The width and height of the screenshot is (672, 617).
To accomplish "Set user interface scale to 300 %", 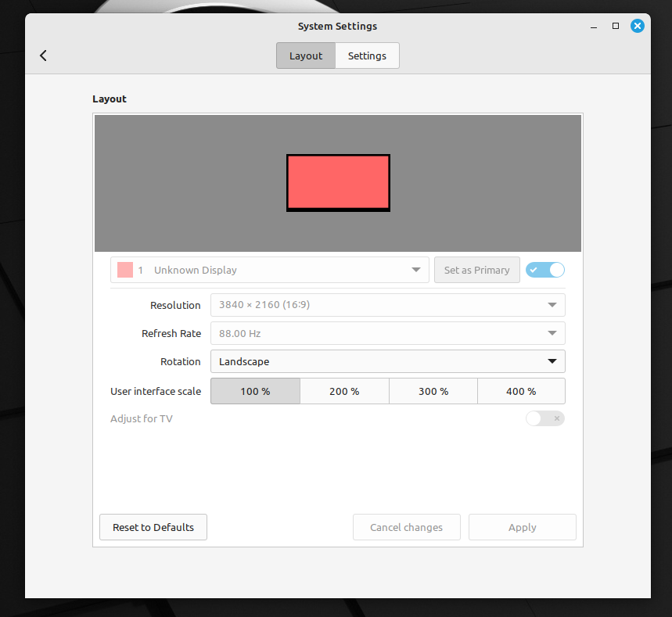I will click(x=433, y=391).
